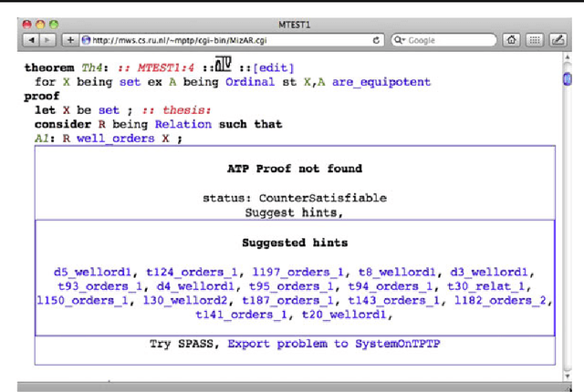Reload the page with the refresh icon
This screenshot has height=392, width=584.
378,40
